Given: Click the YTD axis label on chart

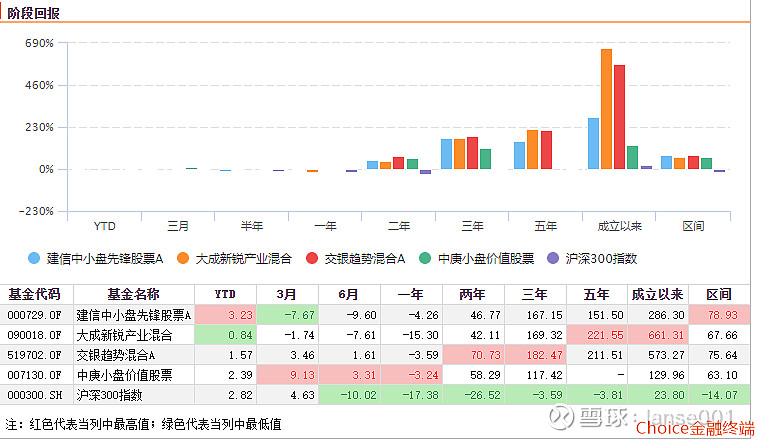Looking at the screenshot, I should pyautogui.click(x=104, y=226).
